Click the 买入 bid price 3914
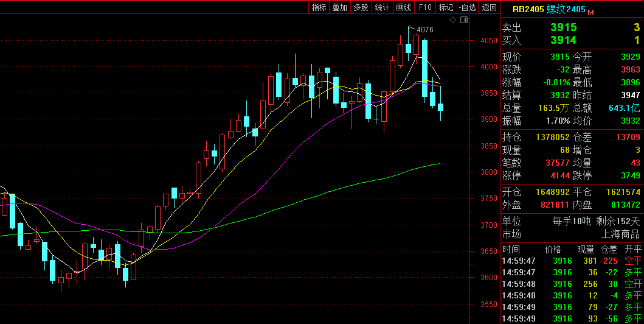The height and width of the screenshot is (324, 644). click(x=563, y=40)
